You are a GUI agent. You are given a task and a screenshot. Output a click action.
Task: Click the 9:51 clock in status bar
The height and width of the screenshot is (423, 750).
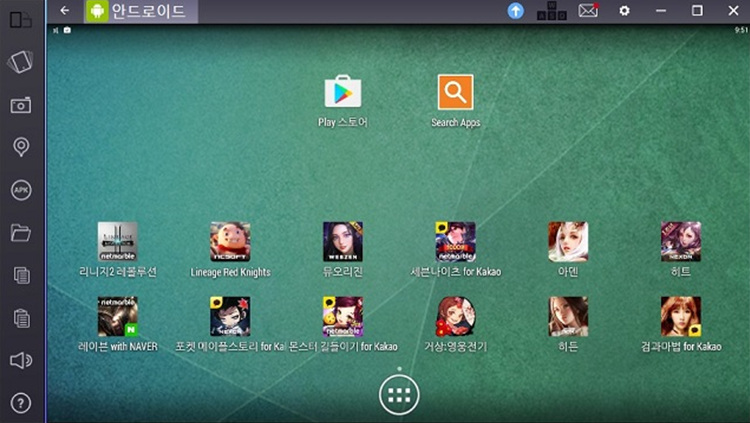click(741, 30)
